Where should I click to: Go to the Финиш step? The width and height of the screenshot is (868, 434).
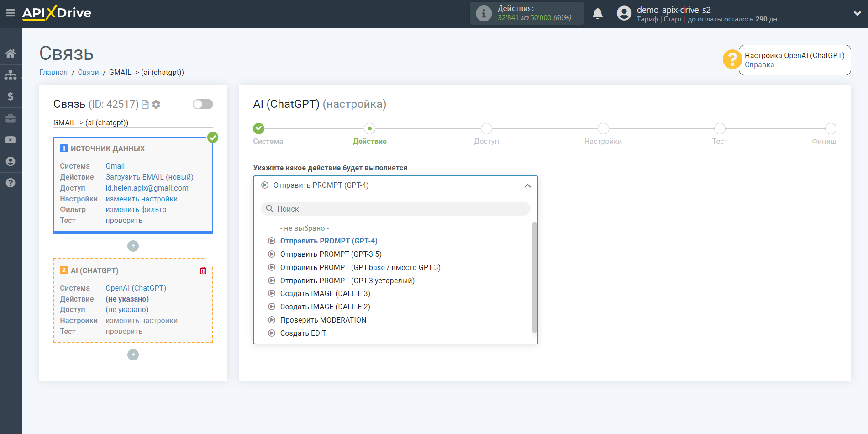(x=831, y=128)
